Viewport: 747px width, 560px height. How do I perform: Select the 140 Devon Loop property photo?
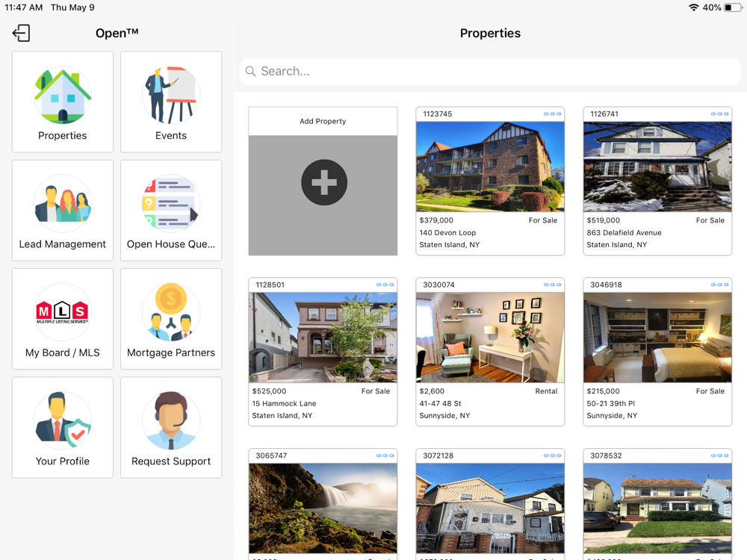[x=490, y=167]
